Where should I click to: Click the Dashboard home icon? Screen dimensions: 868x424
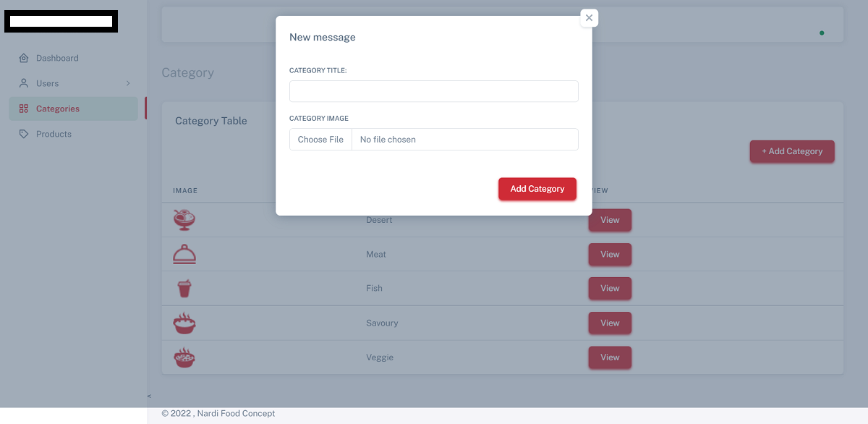point(24,58)
